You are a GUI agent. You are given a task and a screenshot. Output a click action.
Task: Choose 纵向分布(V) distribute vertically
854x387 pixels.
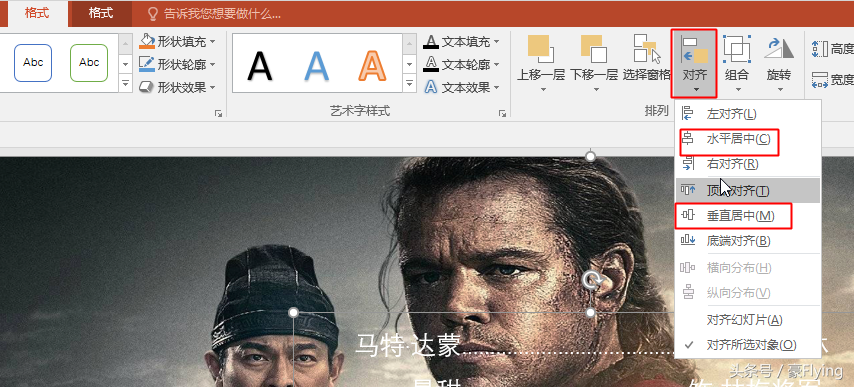click(x=747, y=293)
